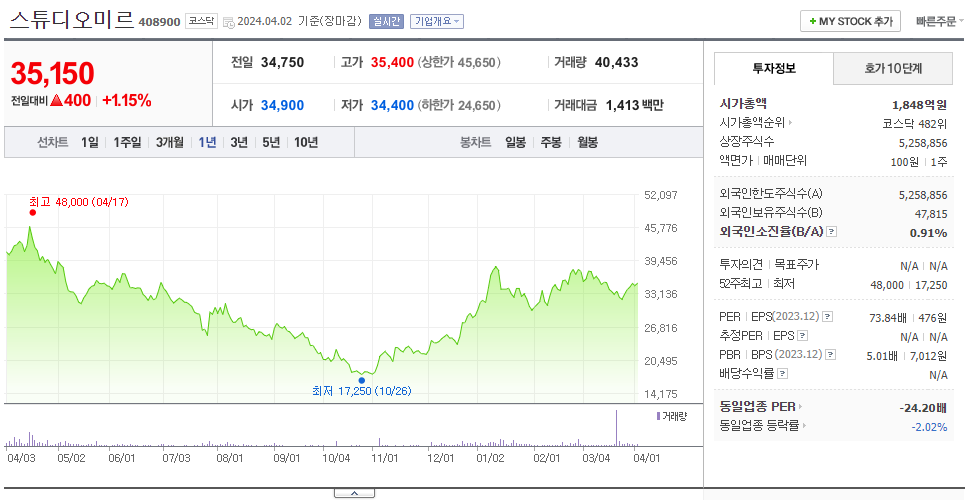Show the 월봉 candlestick chart

[588, 143]
